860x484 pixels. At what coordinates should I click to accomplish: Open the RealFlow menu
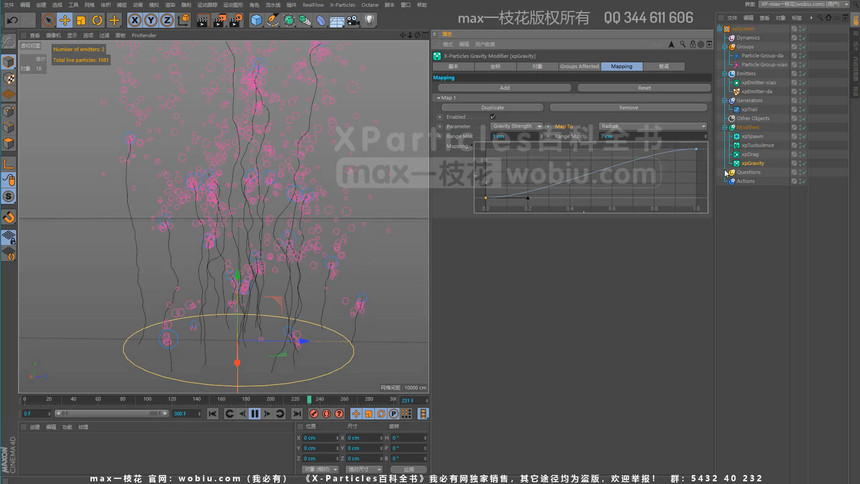coord(313,5)
